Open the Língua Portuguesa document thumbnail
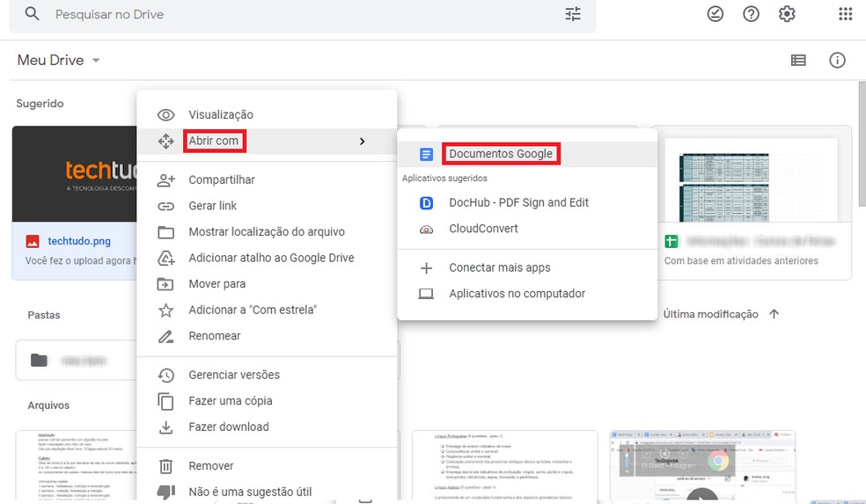866x504 pixels. 505,466
